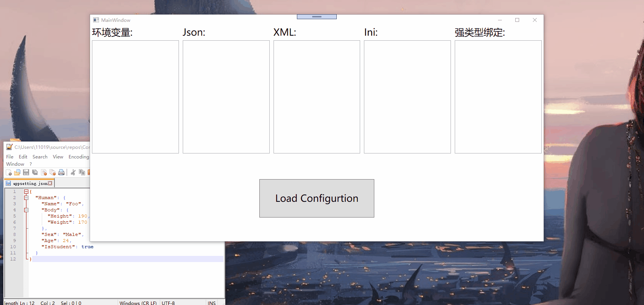Open the Window menu in Notepad++

[x=15, y=164]
